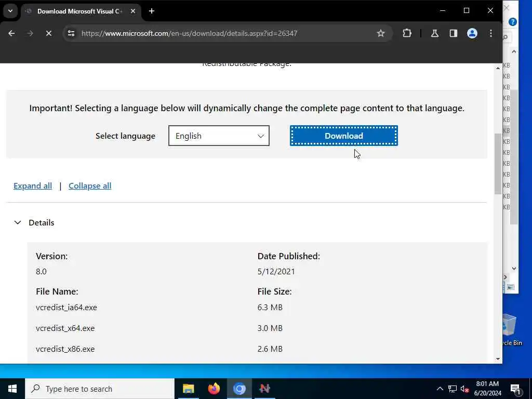
Task: Open the notification center icon
Action: [x=515, y=389]
